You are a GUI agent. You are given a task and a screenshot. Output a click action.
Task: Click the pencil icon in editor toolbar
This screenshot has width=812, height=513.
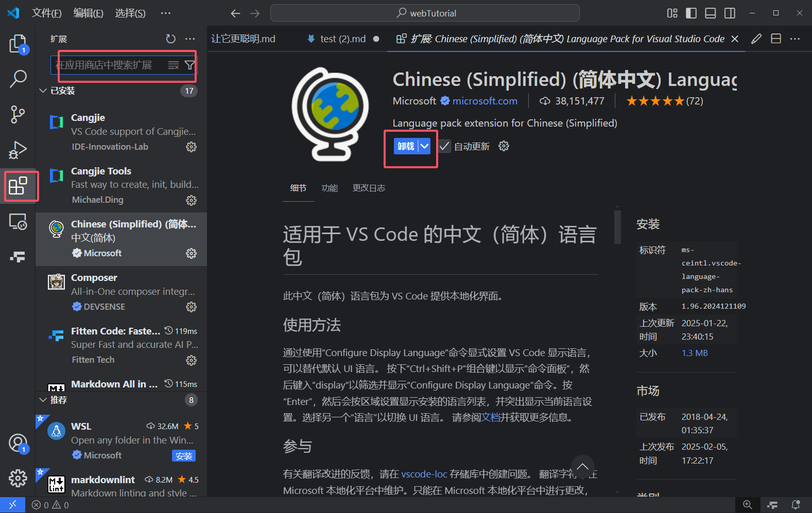(x=756, y=39)
